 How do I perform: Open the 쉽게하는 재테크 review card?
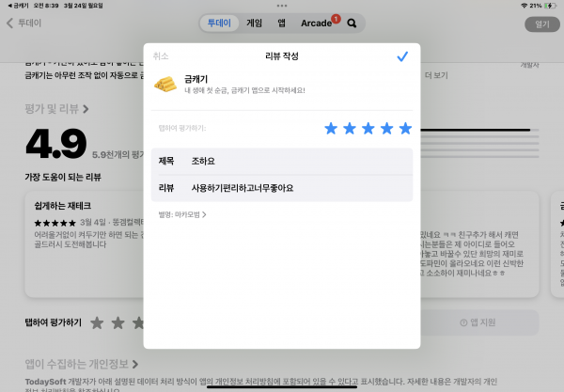click(85, 244)
